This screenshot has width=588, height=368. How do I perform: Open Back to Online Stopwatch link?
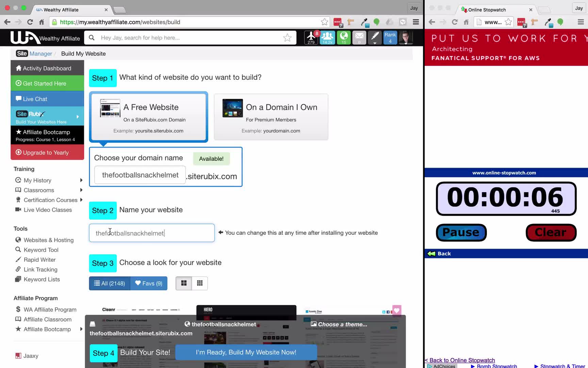460,360
